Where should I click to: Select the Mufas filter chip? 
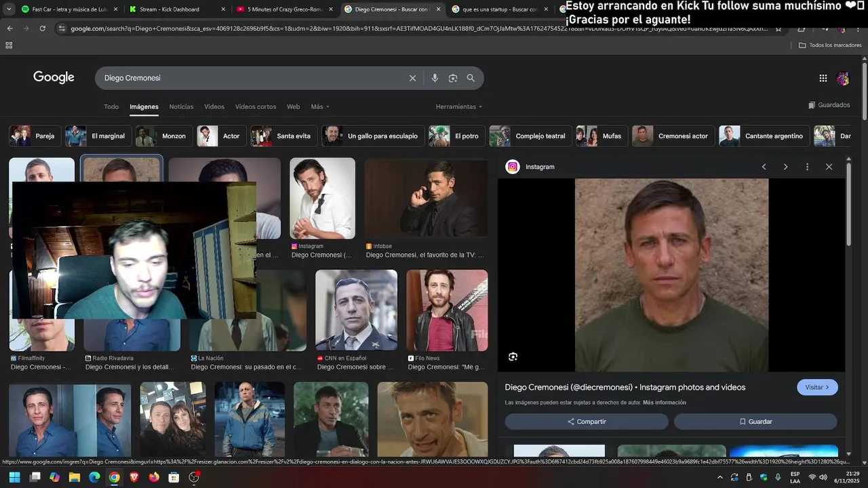[x=600, y=136]
